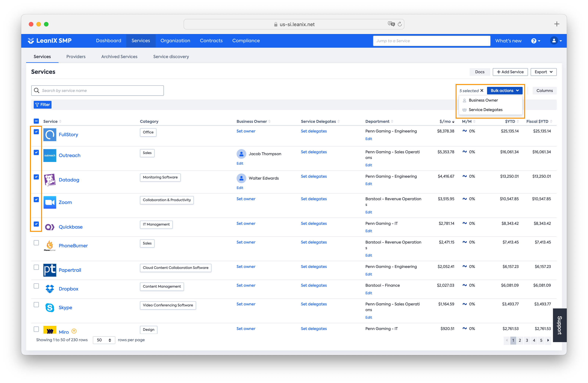The width and height of the screenshot is (588, 383).
Task: Check the Dropbox row checkbox
Action: [x=36, y=286]
